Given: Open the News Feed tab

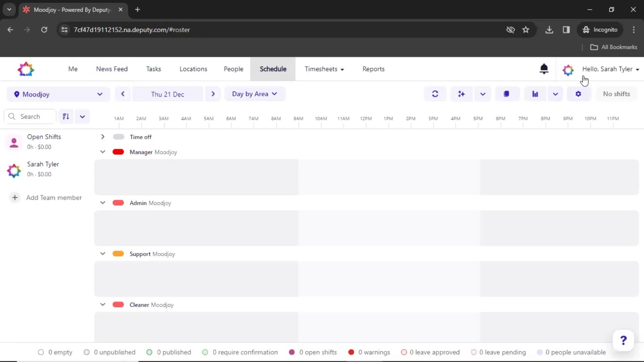Looking at the screenshot, I should (x=112, y=69).
